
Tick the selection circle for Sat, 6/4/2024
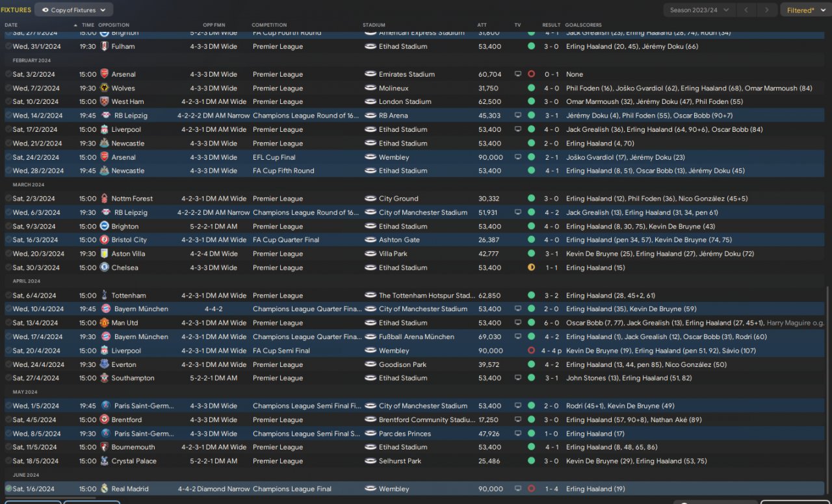(8, 296)
